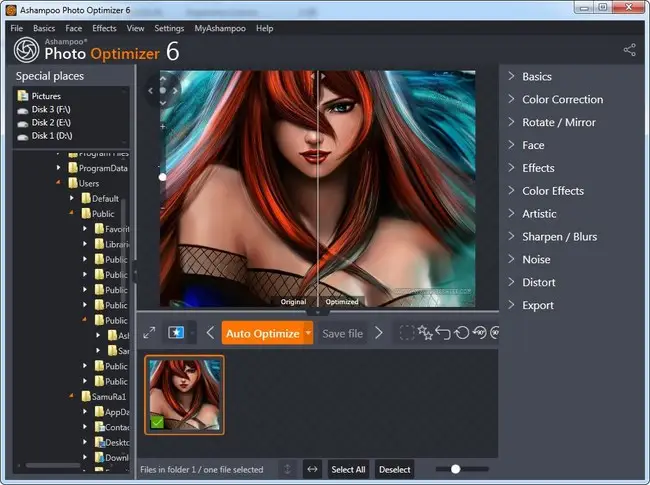Open the File menu
650x485 pixels.
pyautogui.click(x=17, y=28)
